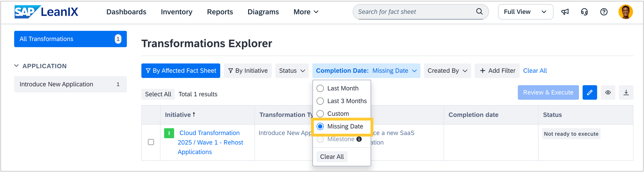
Task: Open the Inventory menu
Action: coord(176,12)
